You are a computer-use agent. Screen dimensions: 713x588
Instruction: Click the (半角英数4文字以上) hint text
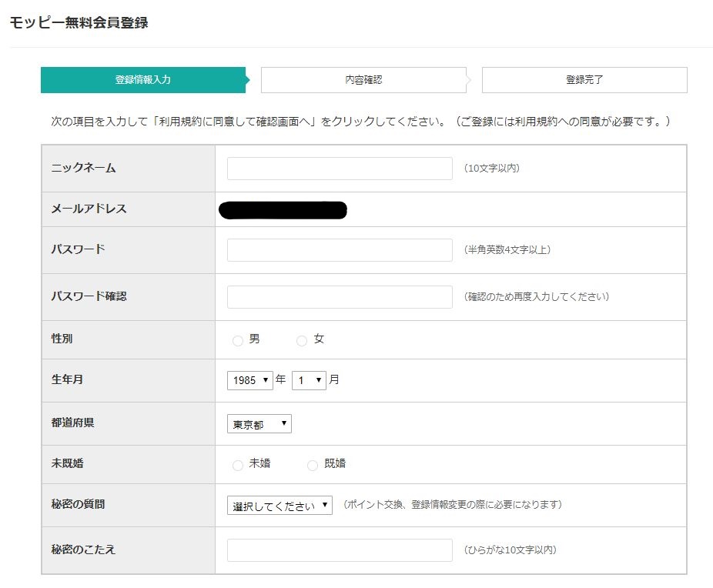pyautogui.click(x=507, y=249)
